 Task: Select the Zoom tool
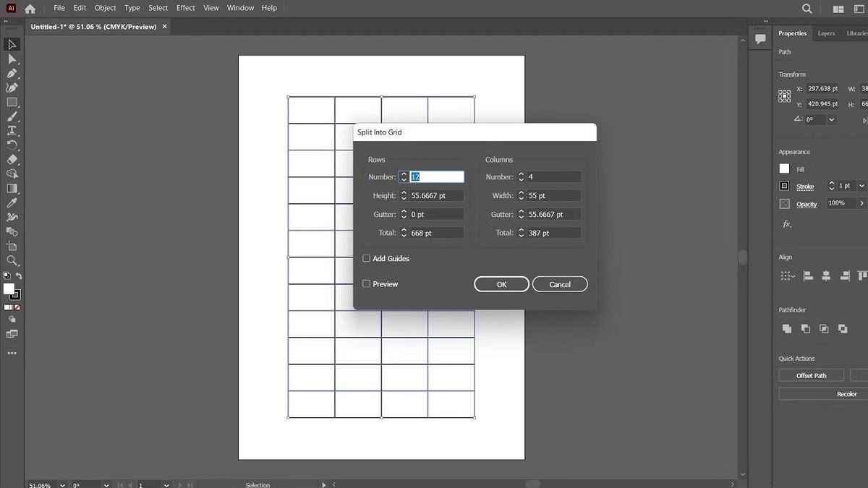pos(12,260)
